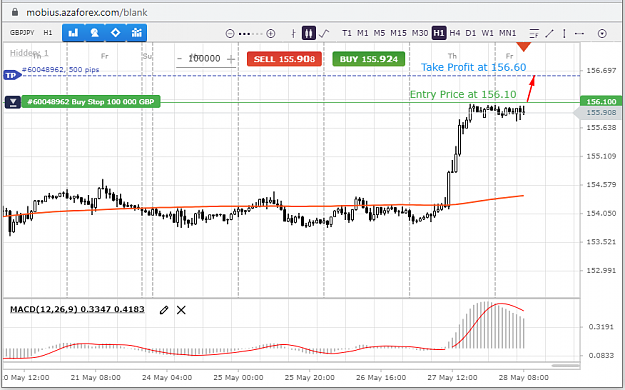Click the 100000 volume input field

tap(204, 59)
